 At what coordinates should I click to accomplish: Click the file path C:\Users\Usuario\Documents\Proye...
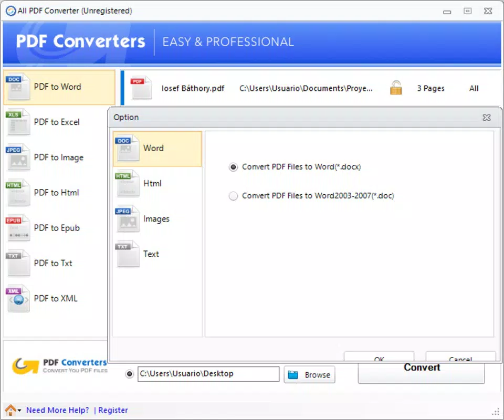pos(306,88)
